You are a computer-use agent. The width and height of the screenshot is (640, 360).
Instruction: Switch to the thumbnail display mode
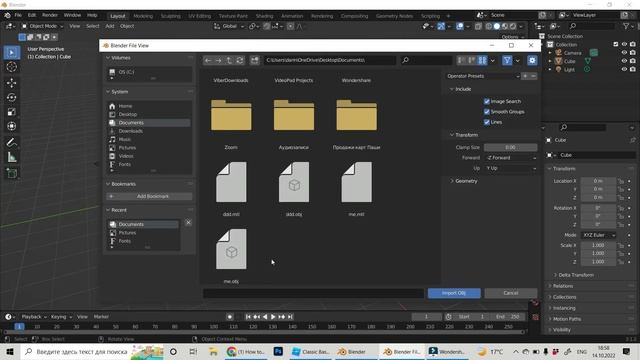pyautogui.click(x=482, y=60)
